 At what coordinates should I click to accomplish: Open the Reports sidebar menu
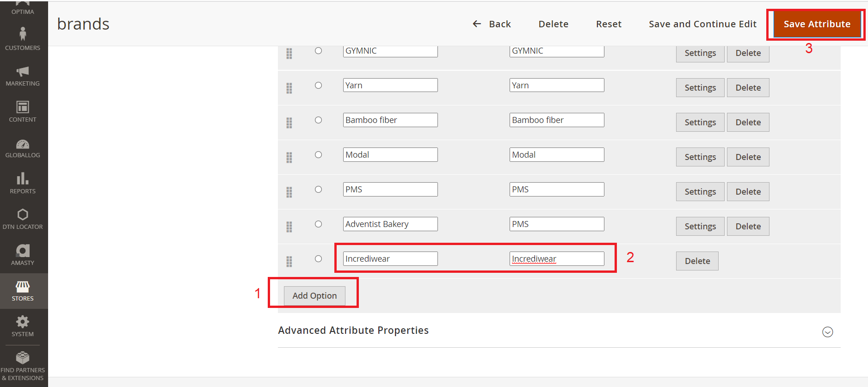pos(23,183)
